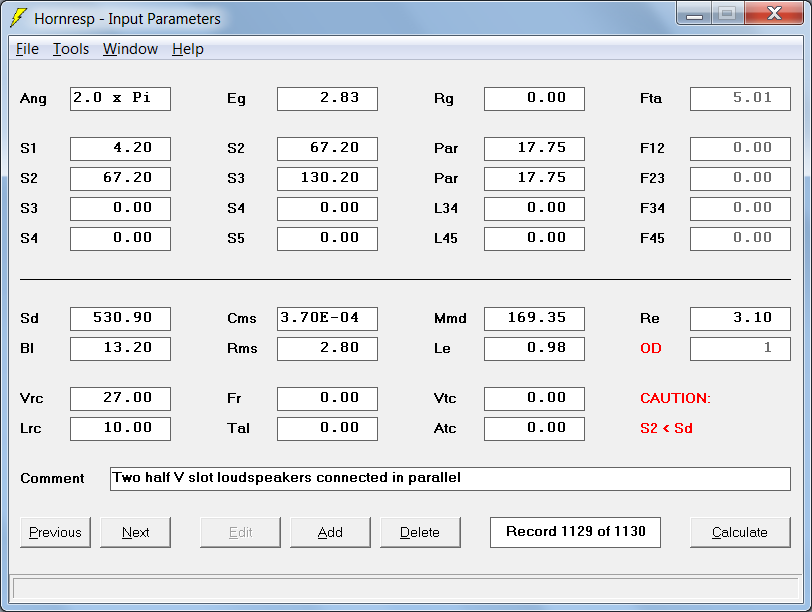
Task: Click the Record 1129 of 1130 indicator
Action: click(x=575, y=532)
